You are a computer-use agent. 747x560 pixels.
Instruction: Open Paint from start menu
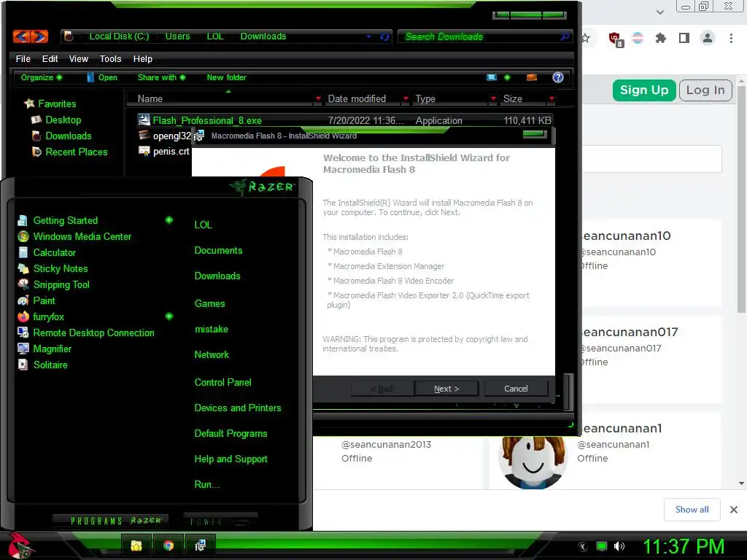click(36, 301)
